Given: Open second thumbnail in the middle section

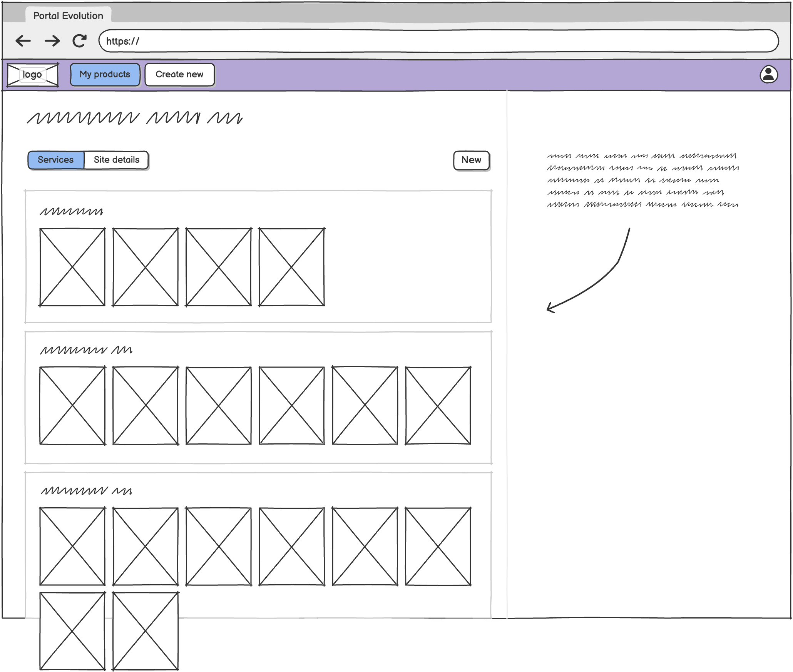Looking at the screenshot, I should pos(146,406).
